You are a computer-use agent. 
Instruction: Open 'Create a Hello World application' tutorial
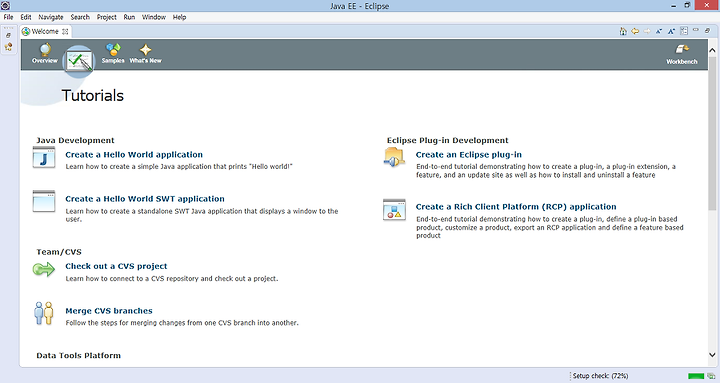134,155
